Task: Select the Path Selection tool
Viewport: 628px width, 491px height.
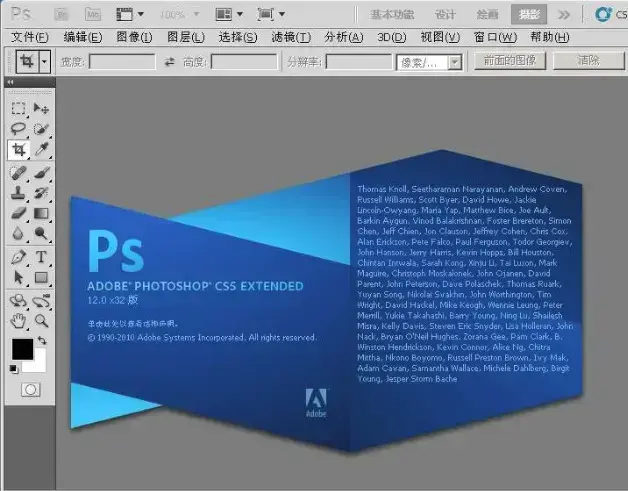Action: click(18, 277)
